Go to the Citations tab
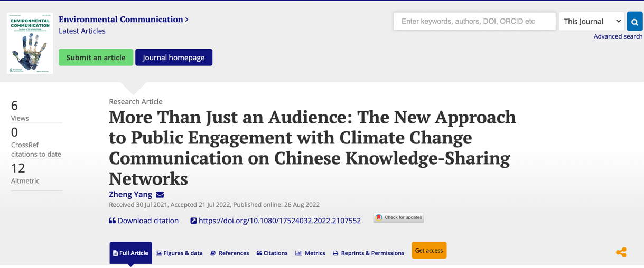 272,253
